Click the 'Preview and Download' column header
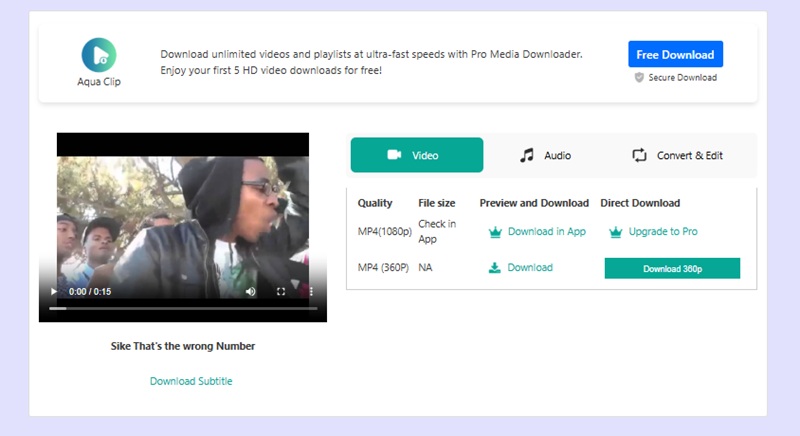Image resolution: width=800 pixels, height=436 pixels. point(534,203)
